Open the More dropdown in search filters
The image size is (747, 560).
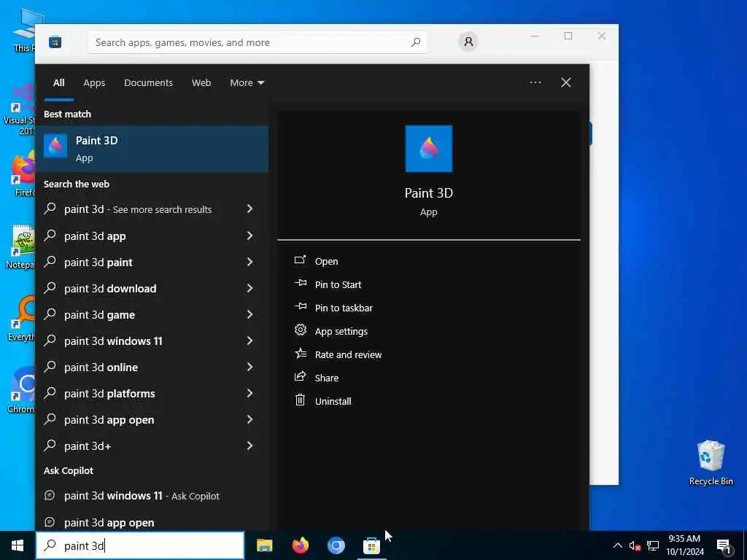coord(247,82)
